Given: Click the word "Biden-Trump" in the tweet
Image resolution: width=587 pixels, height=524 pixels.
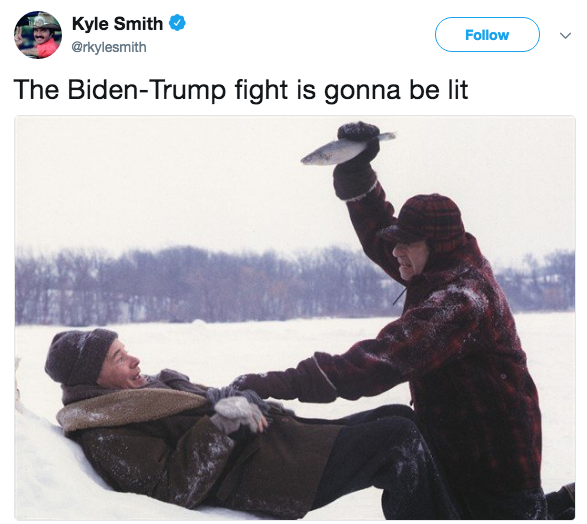Looking at the screenshot, I should tap(146, 90).
